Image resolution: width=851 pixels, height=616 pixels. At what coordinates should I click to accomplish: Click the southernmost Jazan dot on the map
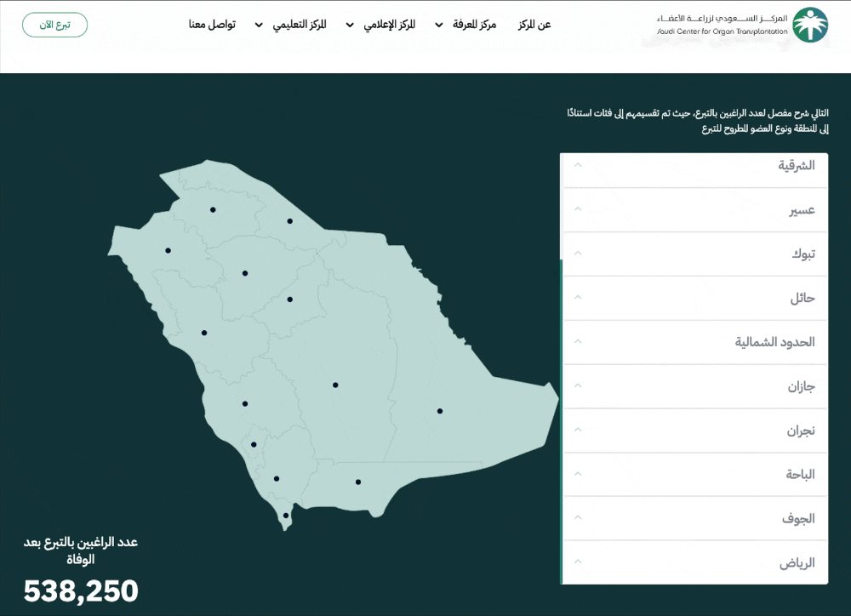286,515
